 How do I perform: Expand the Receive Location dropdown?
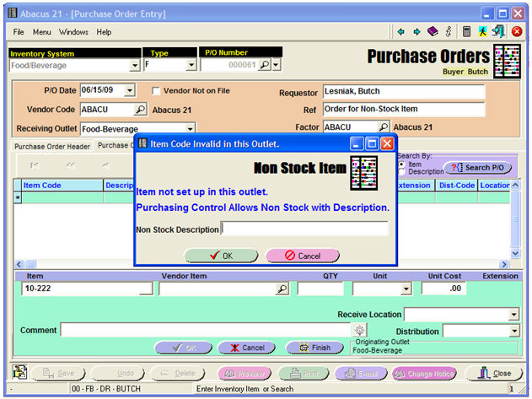513,315
